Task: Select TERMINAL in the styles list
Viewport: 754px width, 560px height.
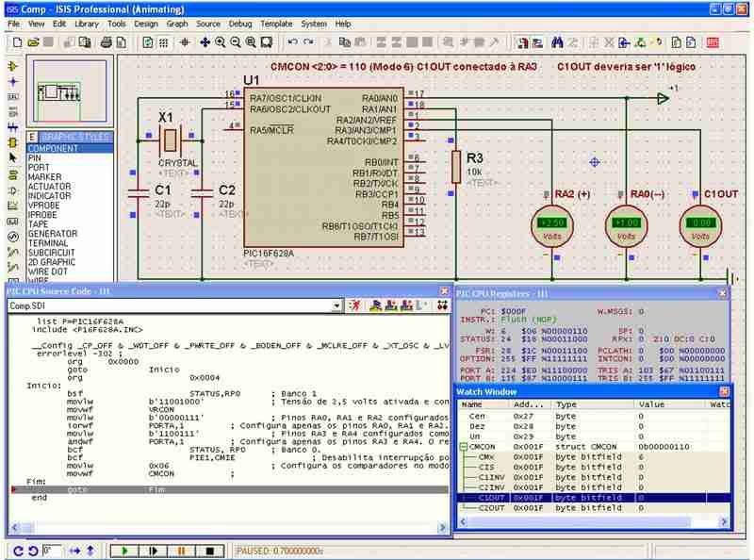Action: (70, 243)
